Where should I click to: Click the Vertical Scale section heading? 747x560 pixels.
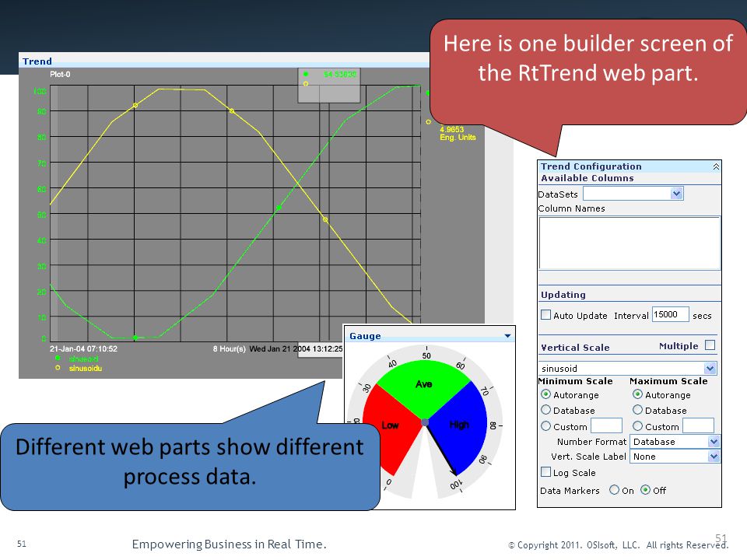575,348
